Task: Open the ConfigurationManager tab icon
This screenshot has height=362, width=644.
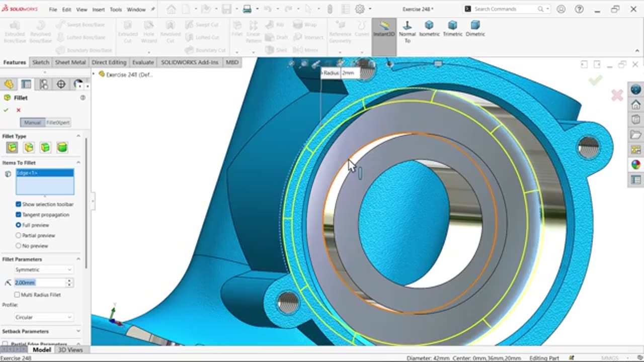Action: point(44,84)
